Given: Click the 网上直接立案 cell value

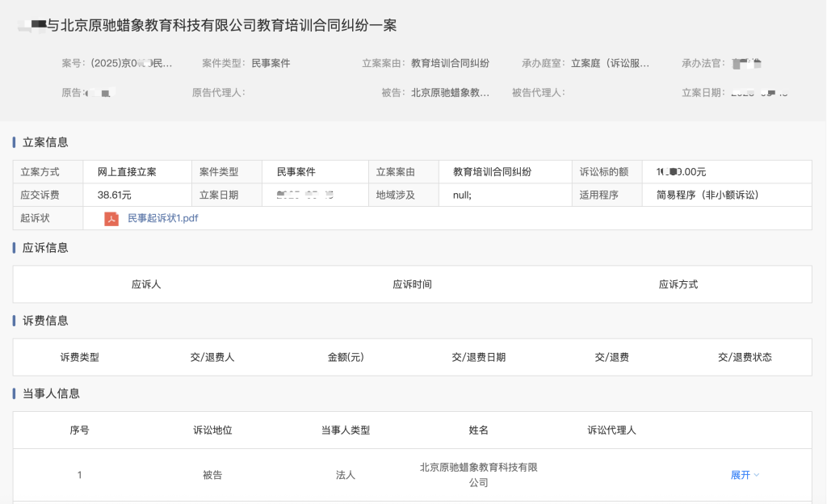Looking at the screenshot, I should 127,172.
